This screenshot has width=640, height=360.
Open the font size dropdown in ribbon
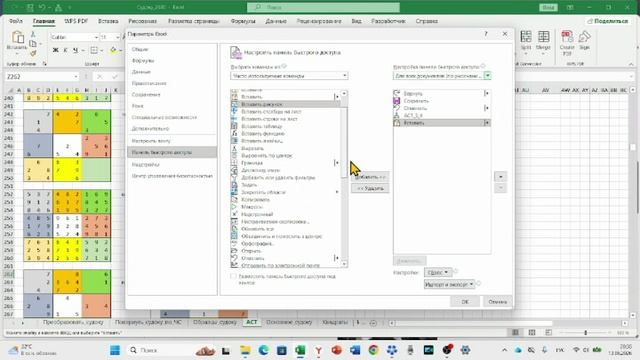coord(118,37)
